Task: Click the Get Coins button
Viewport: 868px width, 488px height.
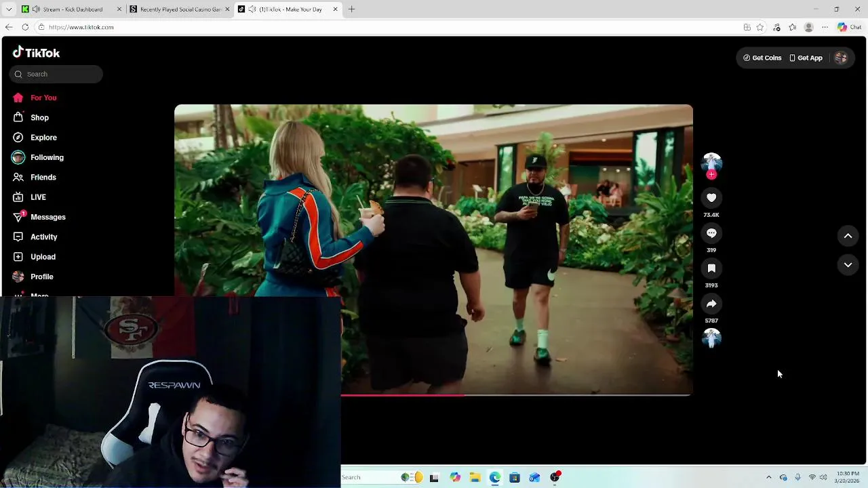Action: [x=762, y=58]
